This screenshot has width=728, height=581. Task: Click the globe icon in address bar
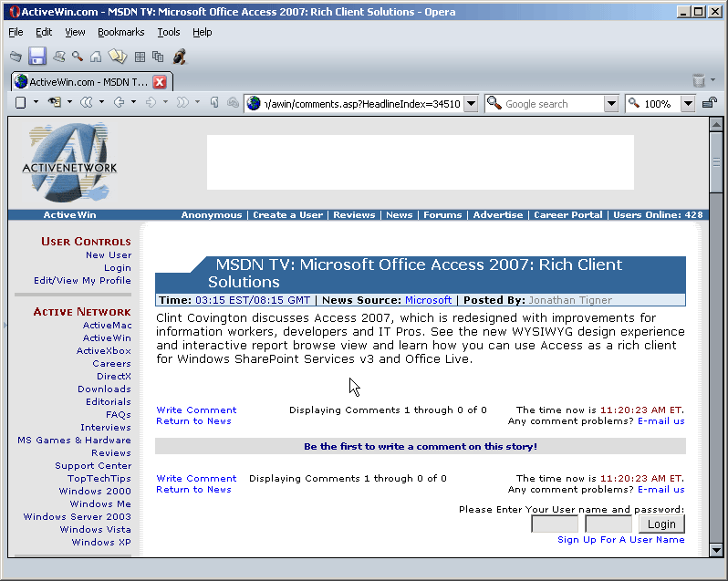(x=254, y=103)
